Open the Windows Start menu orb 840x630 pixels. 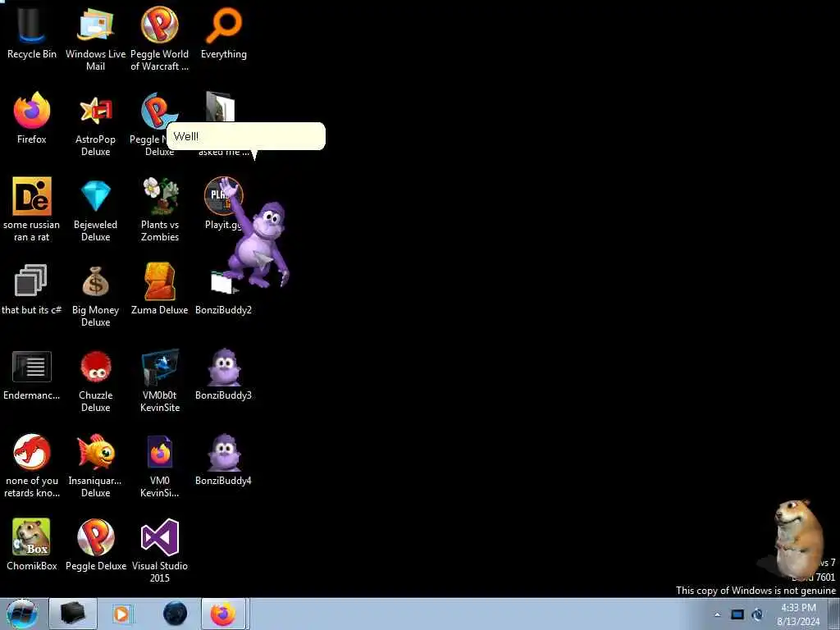point(22,614)
